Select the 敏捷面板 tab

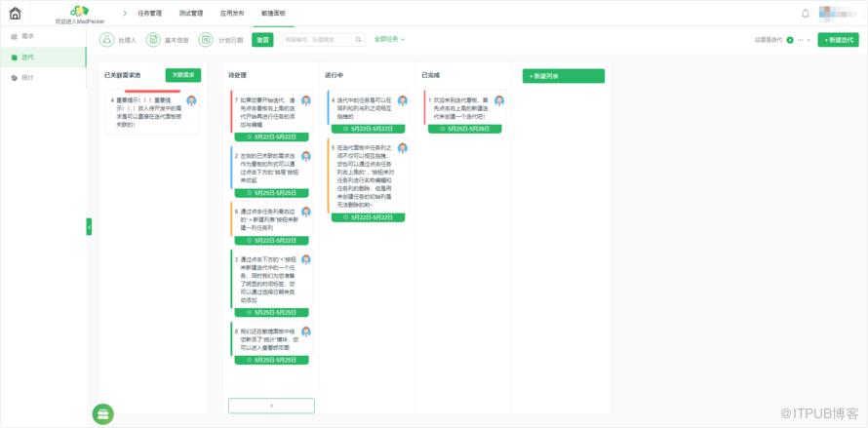click(x=273, y=14)
